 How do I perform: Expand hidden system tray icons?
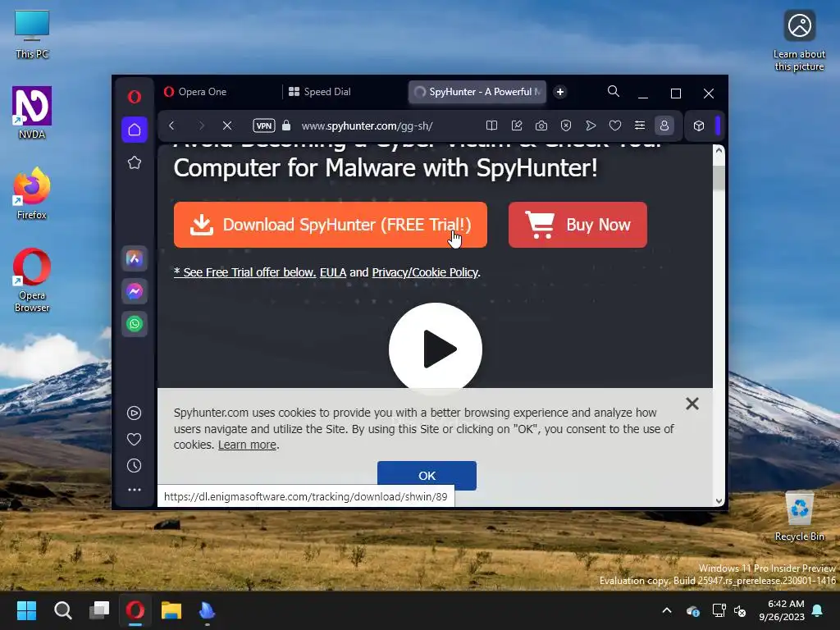pyautogui.click(x=667, y=610)
